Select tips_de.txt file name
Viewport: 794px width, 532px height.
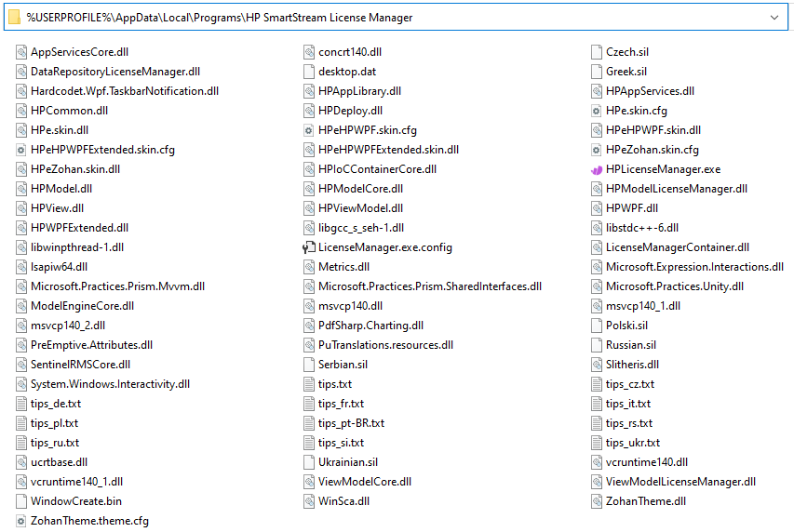56,404
